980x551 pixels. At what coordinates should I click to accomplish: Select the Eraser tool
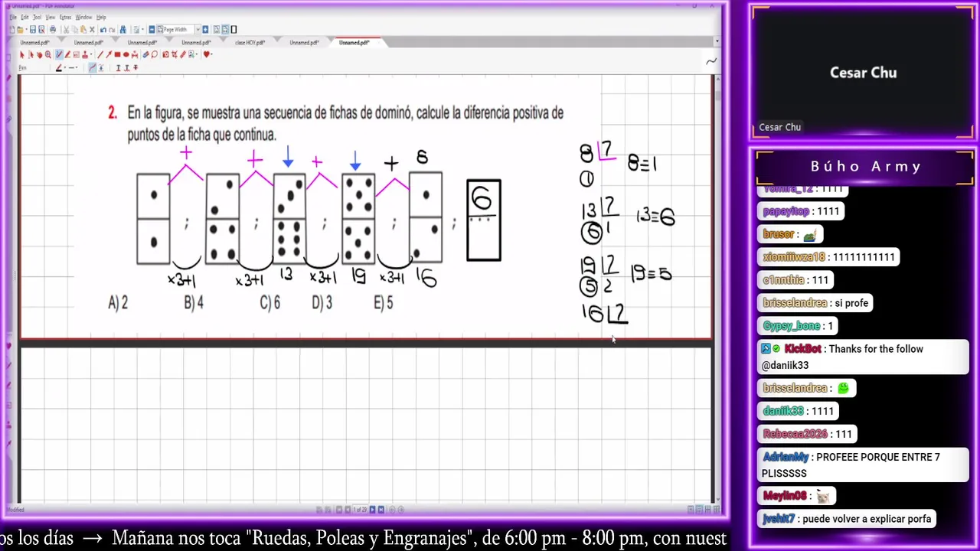(145, 55)
